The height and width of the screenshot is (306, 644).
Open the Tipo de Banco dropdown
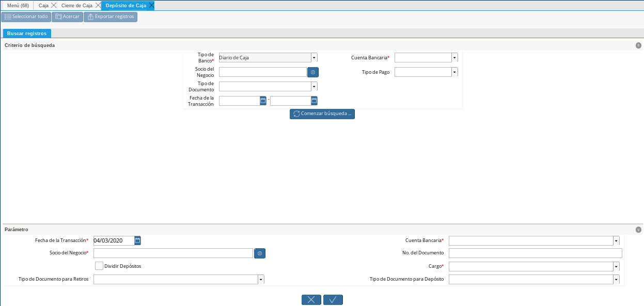pyautogui.click(x=314, y=57)
